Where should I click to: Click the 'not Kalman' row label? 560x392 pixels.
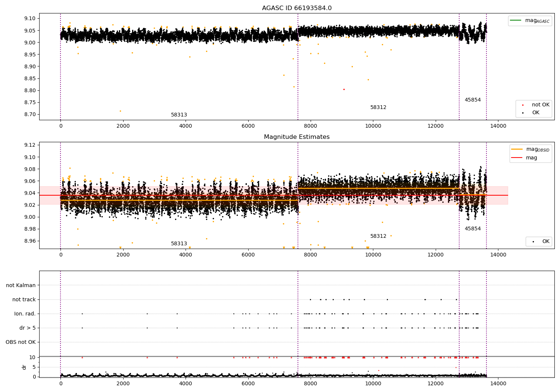tap(21, 286)
